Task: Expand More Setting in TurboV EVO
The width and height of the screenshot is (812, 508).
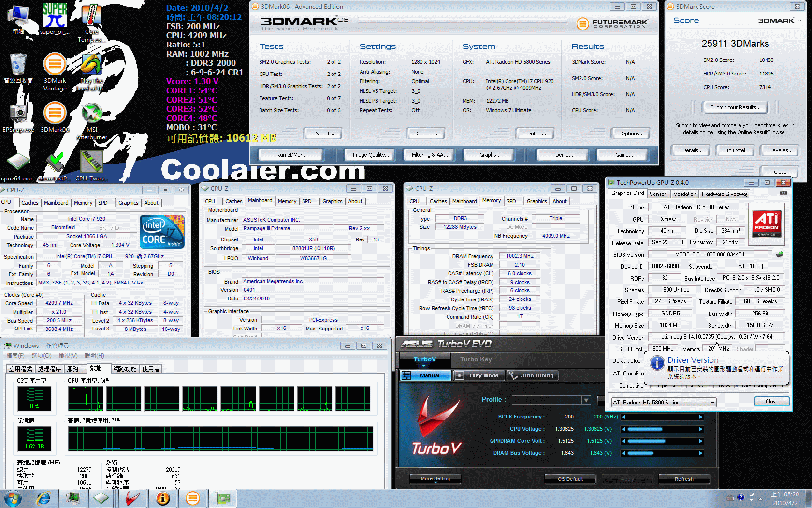Action: coord(435,479)
